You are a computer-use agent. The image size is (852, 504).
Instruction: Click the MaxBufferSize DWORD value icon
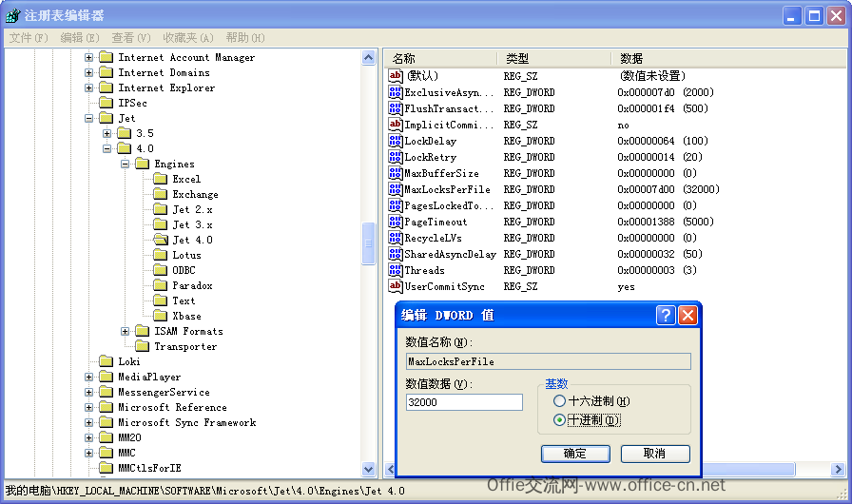(x=395, y=173)
